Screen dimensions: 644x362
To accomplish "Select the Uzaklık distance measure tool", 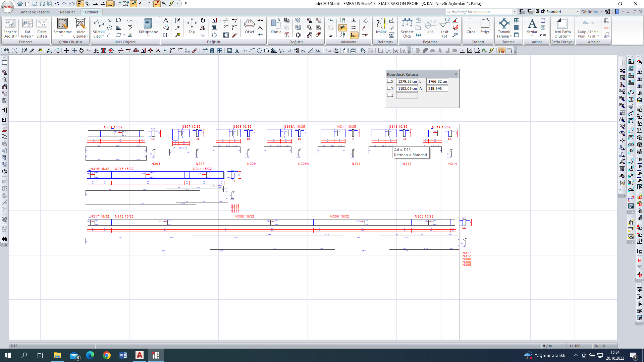I will click(380, 26).
